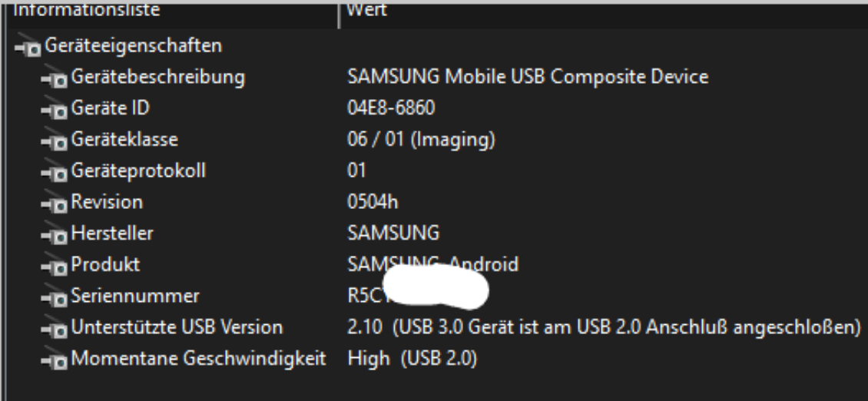Click the icon next to Seriennummer
The image size is (868, 401).
pos(58,297)
